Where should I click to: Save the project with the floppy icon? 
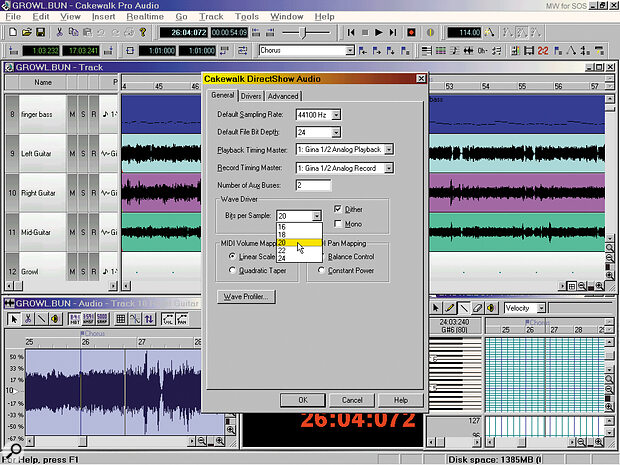point(40,32)
